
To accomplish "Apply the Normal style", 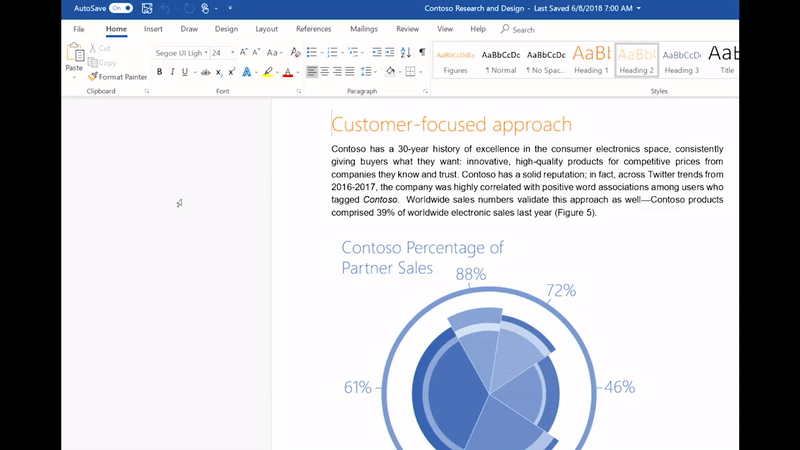I will 501,60.
